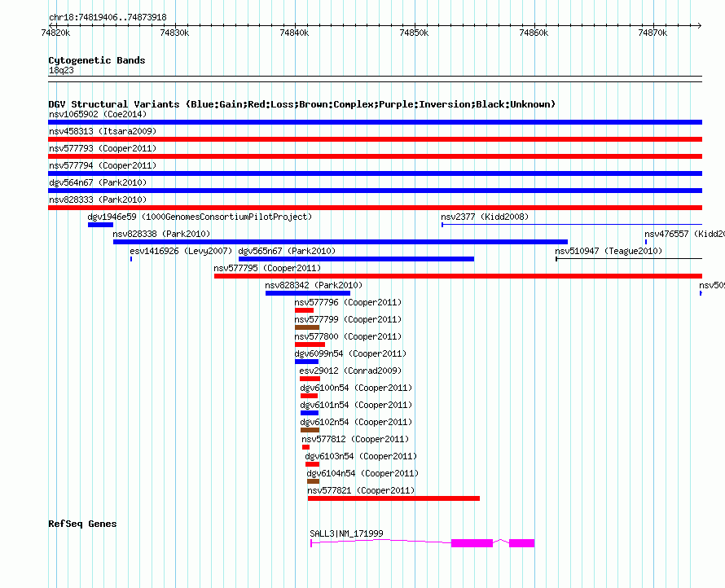Open dgv564n67 (Park2010) label
This screenshot has width=725, height=588.
click(98, 182)
